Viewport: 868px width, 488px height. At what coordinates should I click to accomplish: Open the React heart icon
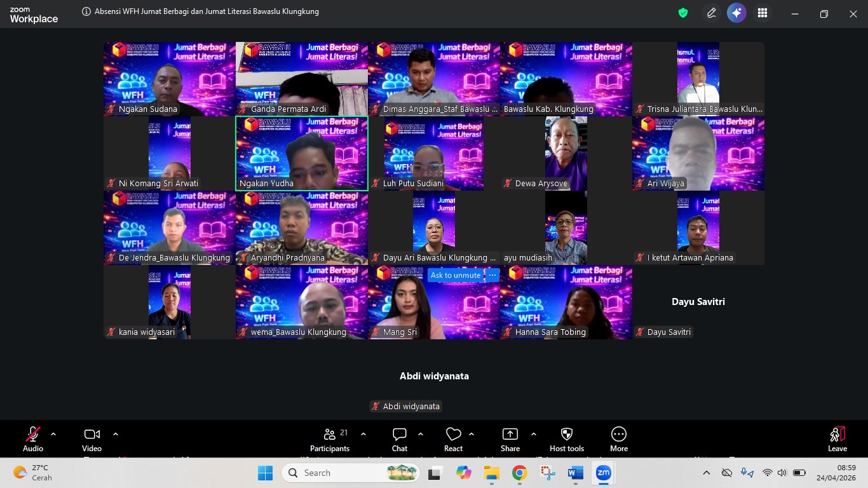(x=453, y=435)
